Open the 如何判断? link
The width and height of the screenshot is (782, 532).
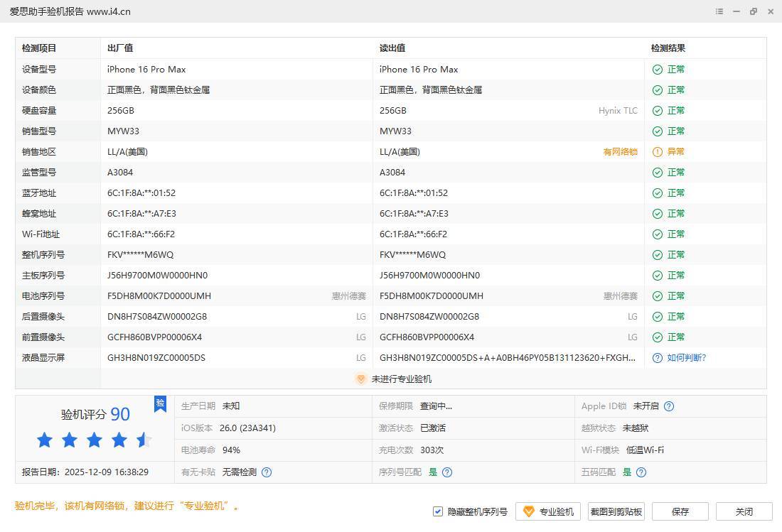(687, 358)
